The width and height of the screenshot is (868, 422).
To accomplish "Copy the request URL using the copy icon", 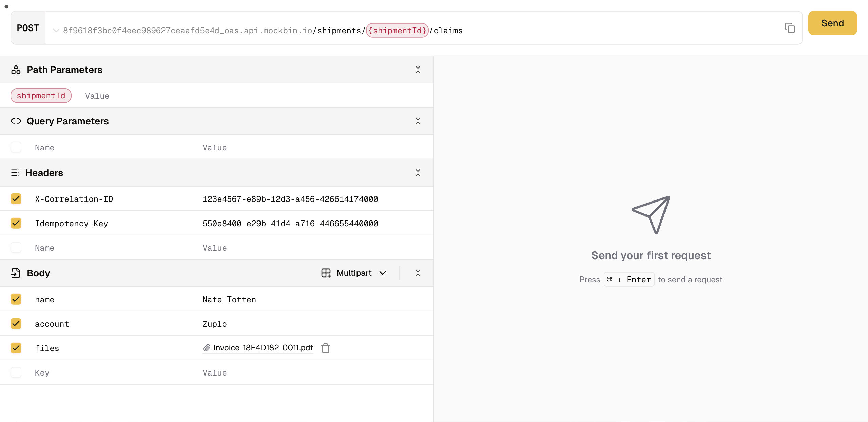I will (x=790, y=28).
